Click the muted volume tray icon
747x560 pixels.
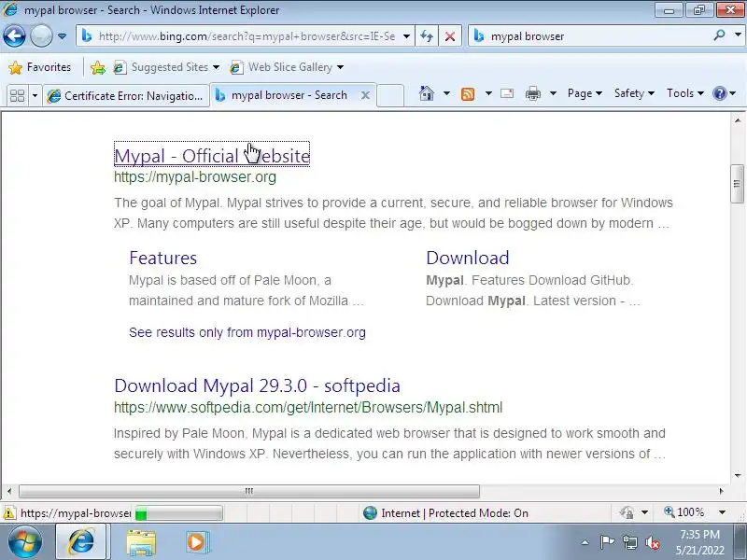click(x=652, y=542)
